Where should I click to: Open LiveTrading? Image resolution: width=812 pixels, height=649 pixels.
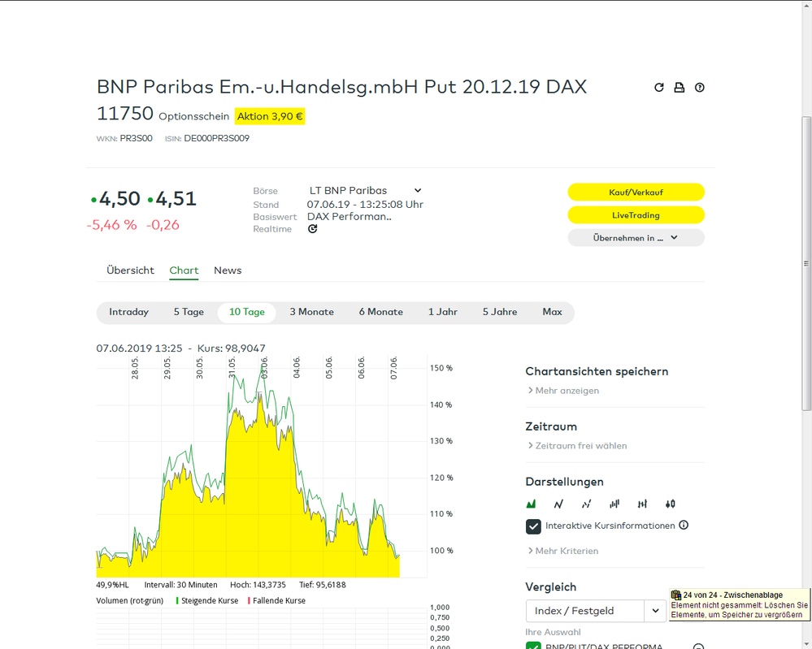[636, 214]
